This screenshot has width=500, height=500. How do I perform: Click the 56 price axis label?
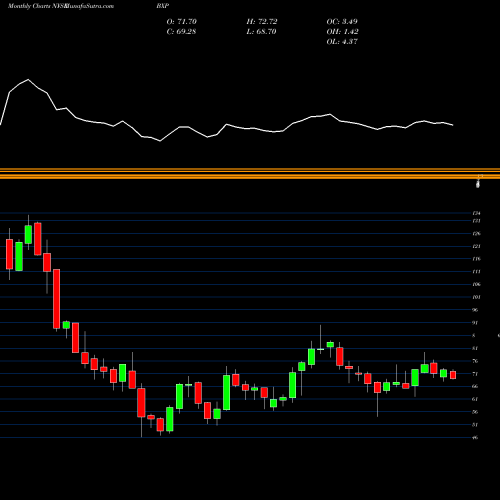click(x=475, y=412)
